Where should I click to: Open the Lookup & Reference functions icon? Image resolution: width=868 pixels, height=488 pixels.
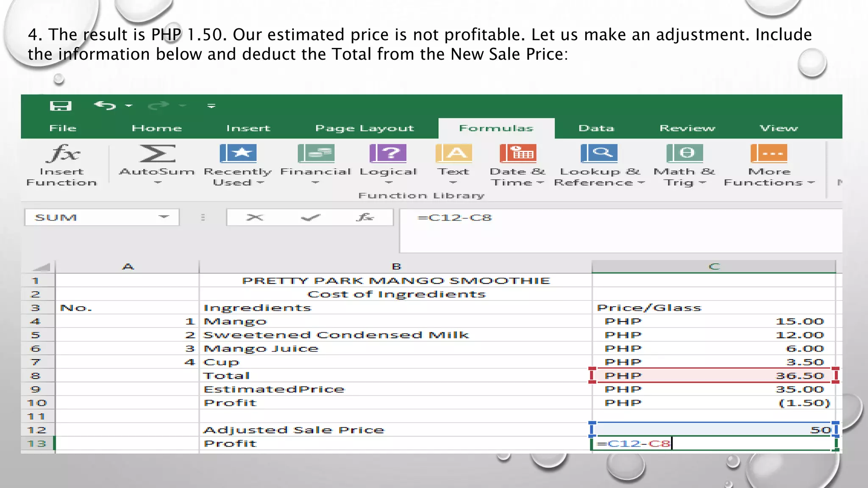pyautogui.click(x=599, y=153)
